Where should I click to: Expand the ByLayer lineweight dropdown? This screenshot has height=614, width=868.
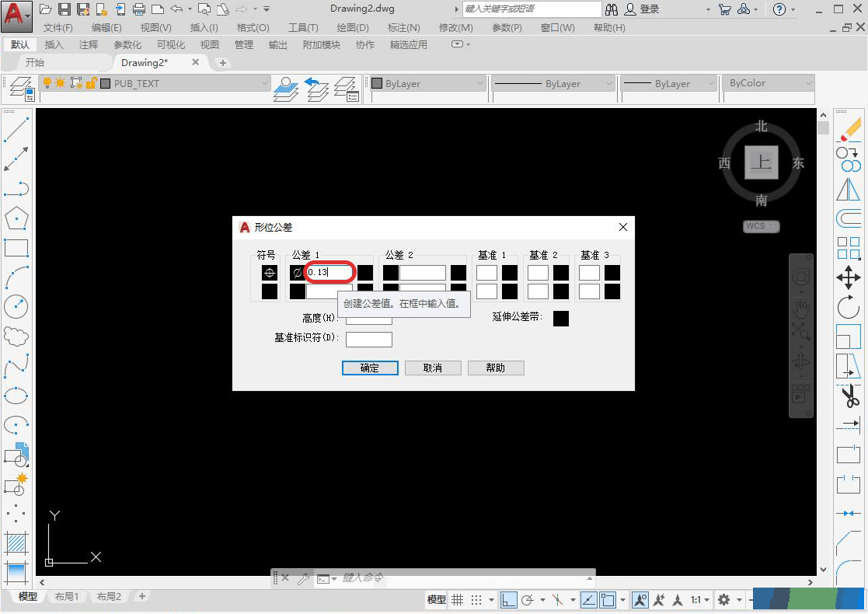coord(711,83)
